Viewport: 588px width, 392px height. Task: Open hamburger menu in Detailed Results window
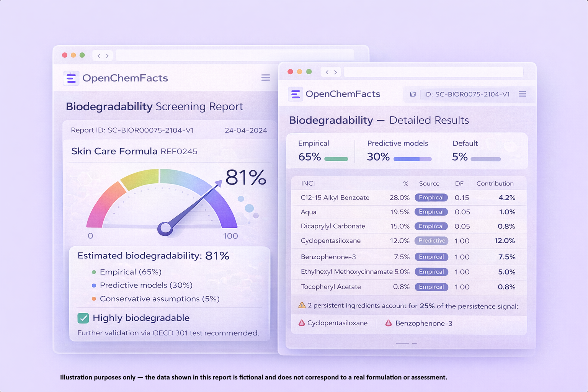(522, 94)
